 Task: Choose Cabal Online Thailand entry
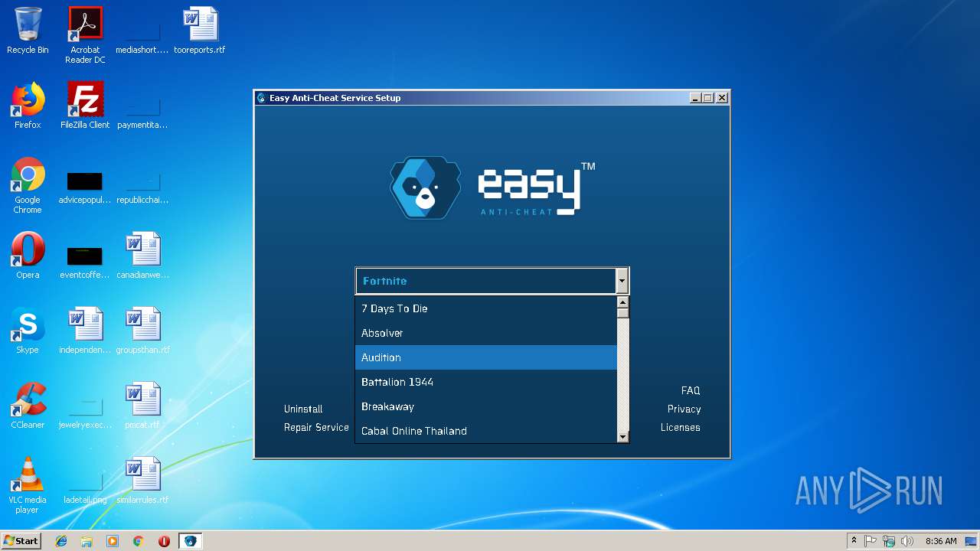(x=486, y=431)
